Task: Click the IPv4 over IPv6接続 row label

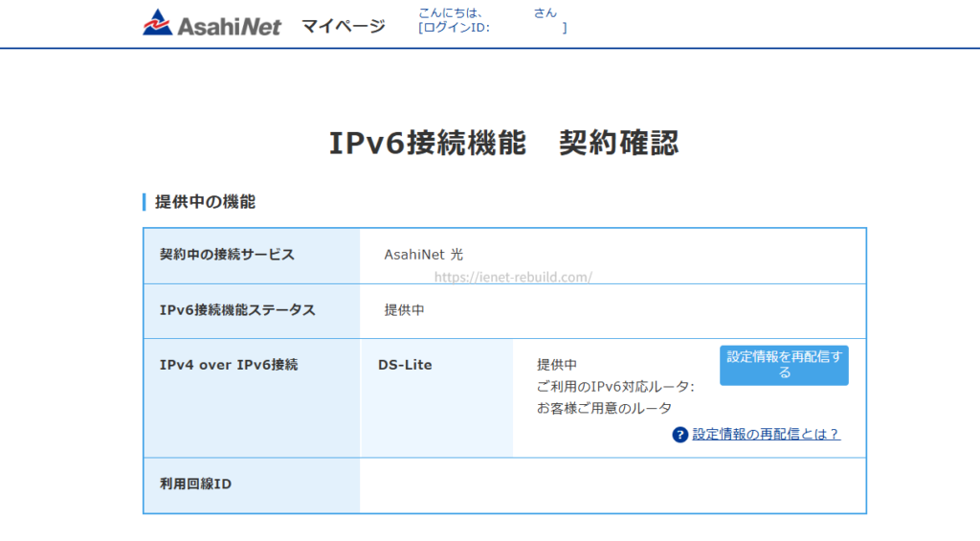Action: coord(229,365)
